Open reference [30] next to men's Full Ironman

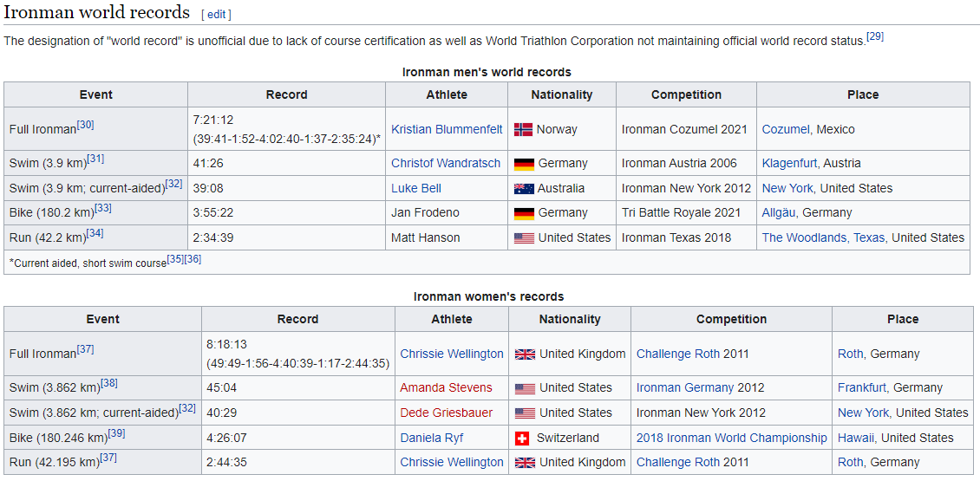point(86,125)
